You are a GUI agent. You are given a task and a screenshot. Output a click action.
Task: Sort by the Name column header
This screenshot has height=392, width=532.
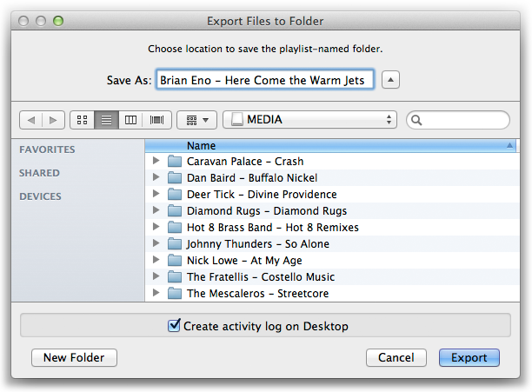330,146
